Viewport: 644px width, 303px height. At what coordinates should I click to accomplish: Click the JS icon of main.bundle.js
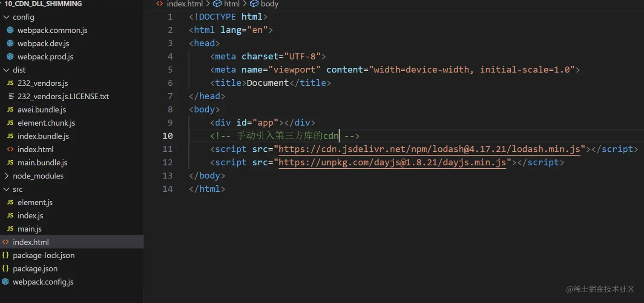[x=10, y=163]
